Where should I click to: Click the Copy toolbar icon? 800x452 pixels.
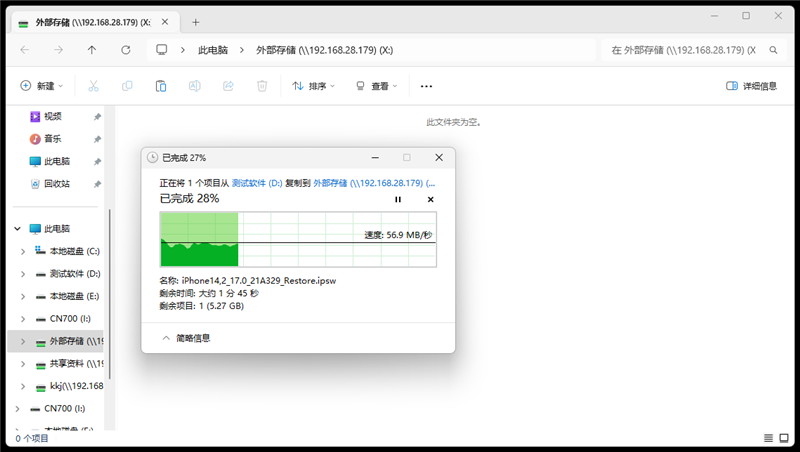point(127,86)
